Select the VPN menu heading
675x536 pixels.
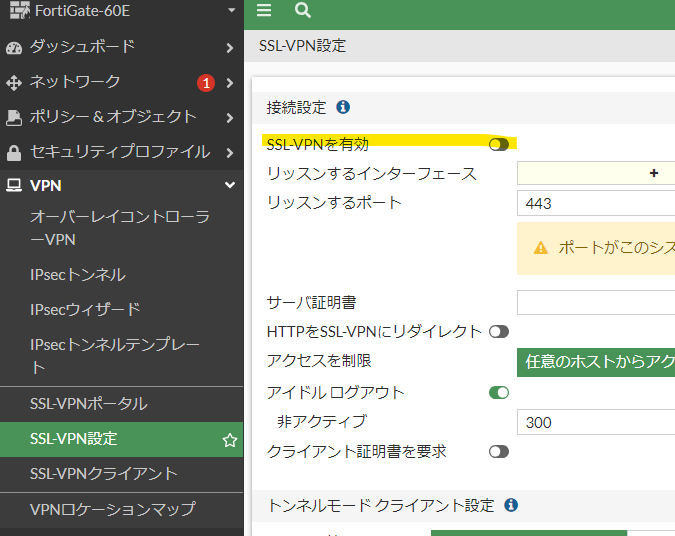pyautogui.click(x=46, y=186)
